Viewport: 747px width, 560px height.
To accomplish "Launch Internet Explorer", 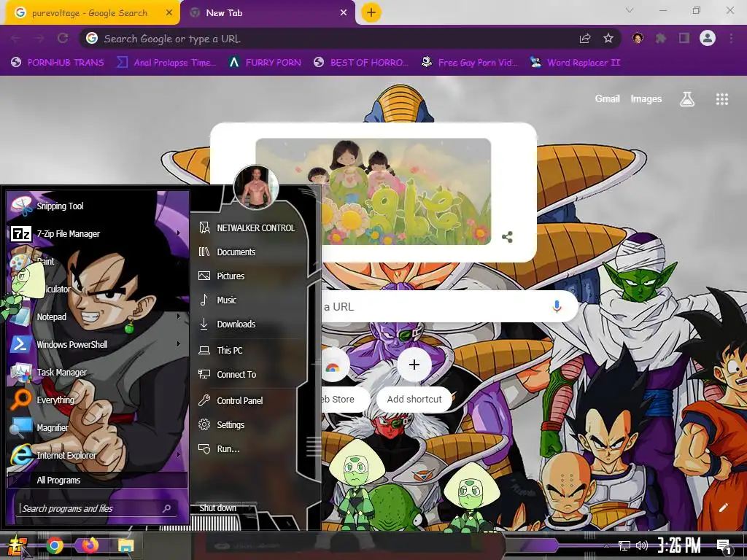I will 98,455.
